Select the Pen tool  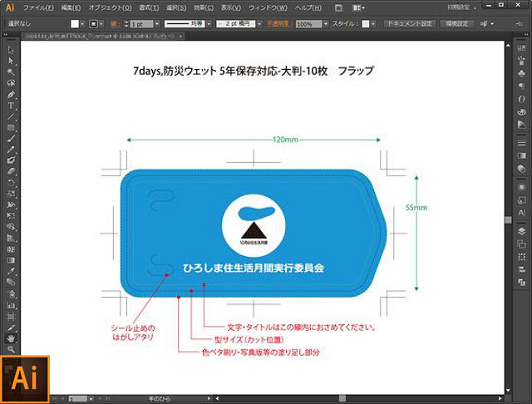pyautogui.click(x=11, y=95)
